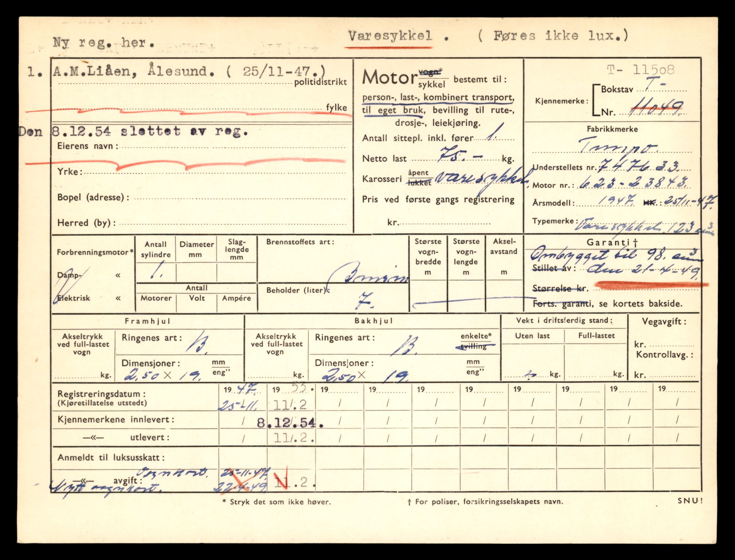Click the 'Varesykkel' heading text
The width and height of the screenshot is (735, 560).
click(x=390, y=36)
